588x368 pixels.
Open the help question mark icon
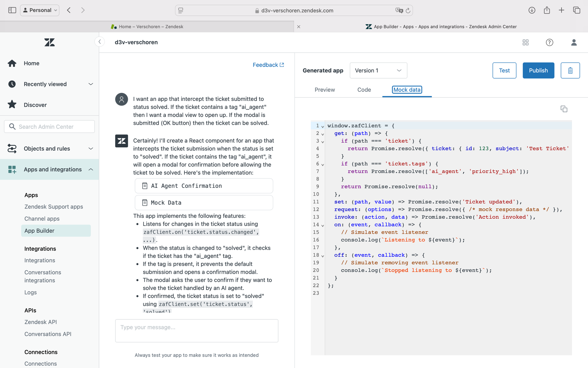(x=549, y=42)
